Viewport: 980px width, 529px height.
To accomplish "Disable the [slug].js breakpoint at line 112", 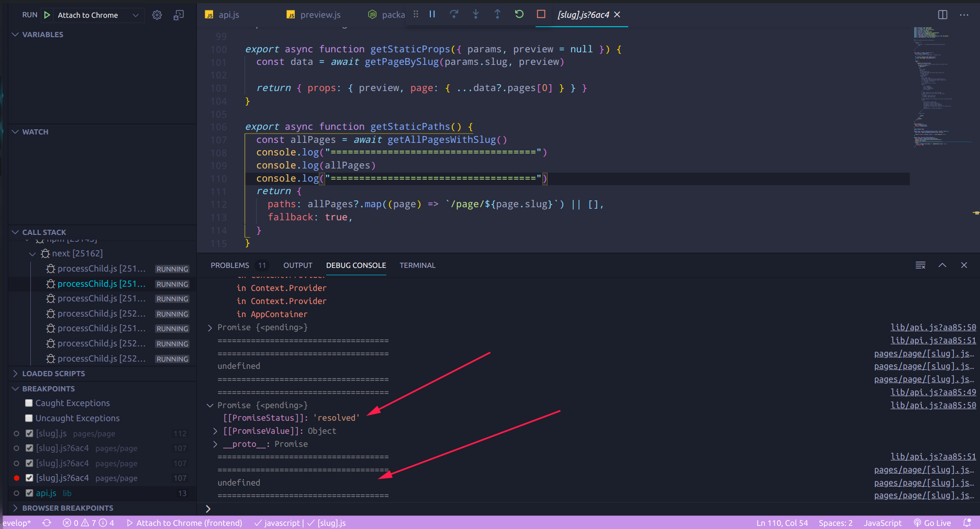I will point(29,433).
